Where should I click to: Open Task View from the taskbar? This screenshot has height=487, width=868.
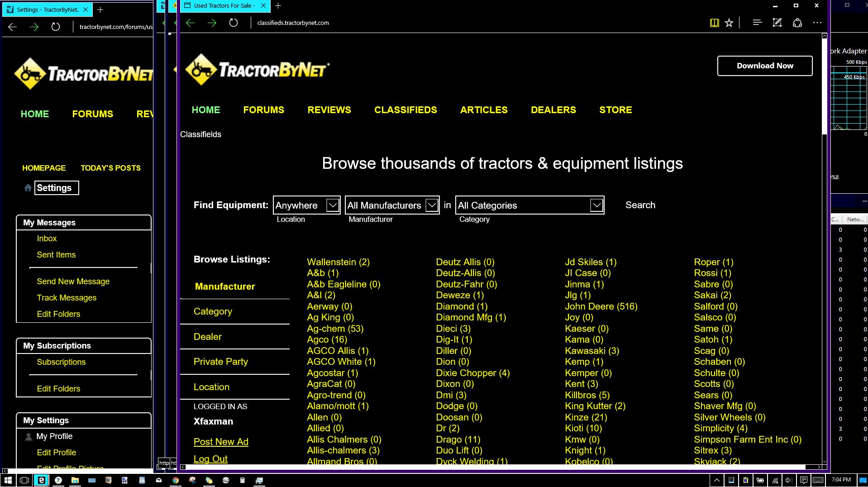[x=24, y=480]
